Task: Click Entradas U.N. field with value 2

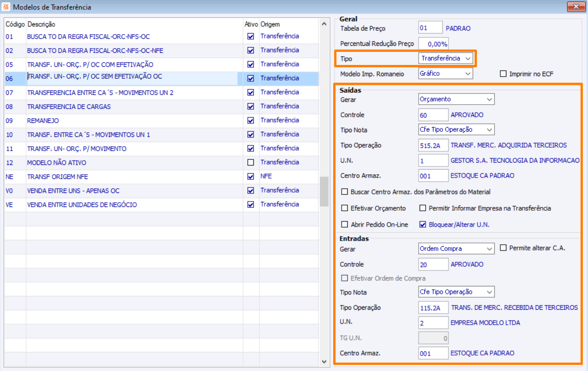Action: coord(434,322)
